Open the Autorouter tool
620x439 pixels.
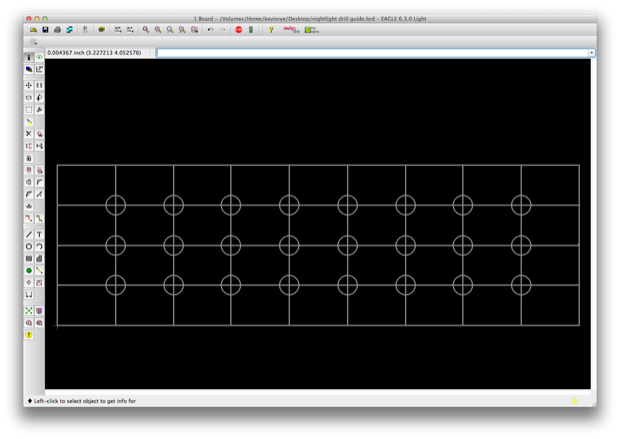tap(39, 311)
